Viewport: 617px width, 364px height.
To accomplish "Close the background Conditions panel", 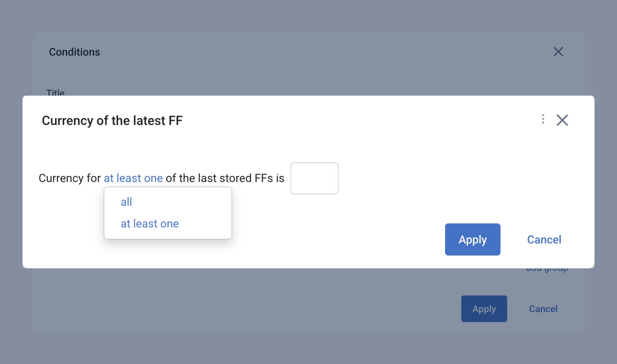I will [x=558, y=52].
